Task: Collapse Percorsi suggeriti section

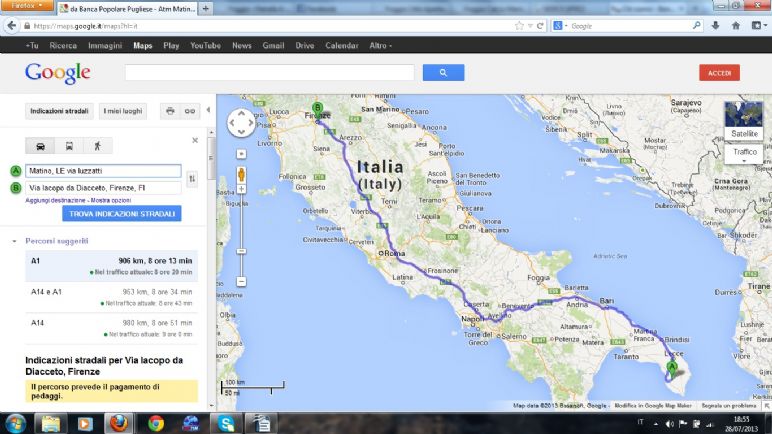Action: [14, 241]
